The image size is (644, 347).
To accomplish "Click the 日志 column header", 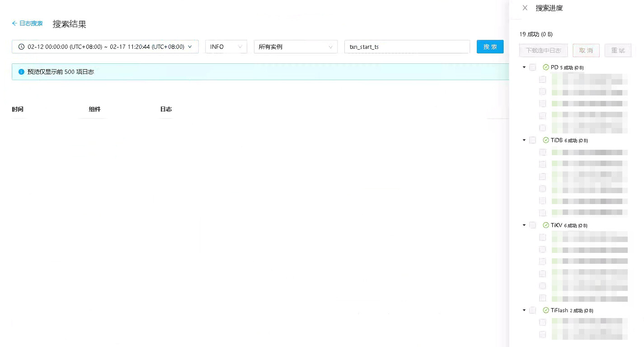I will tap(166, 109).
